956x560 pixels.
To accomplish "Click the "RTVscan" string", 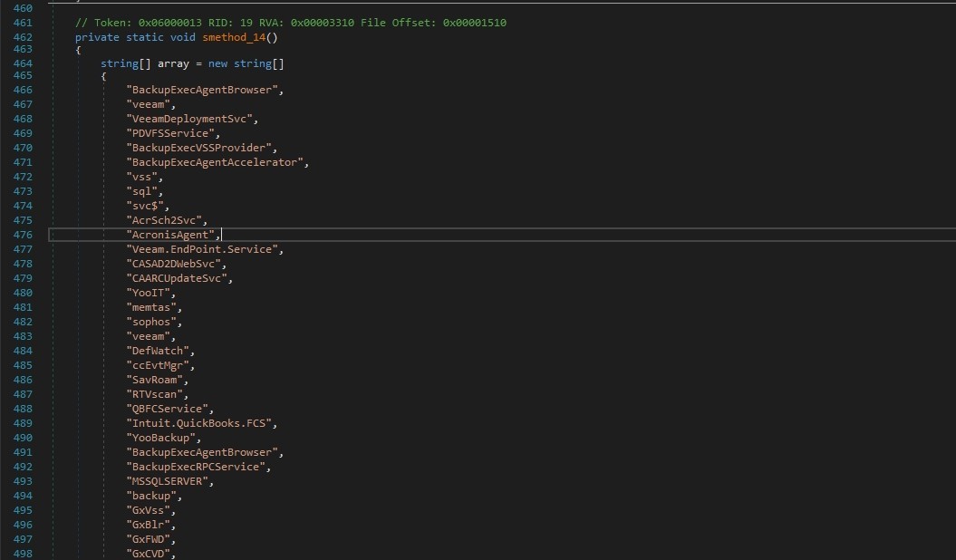I will [x=154, y=394].
